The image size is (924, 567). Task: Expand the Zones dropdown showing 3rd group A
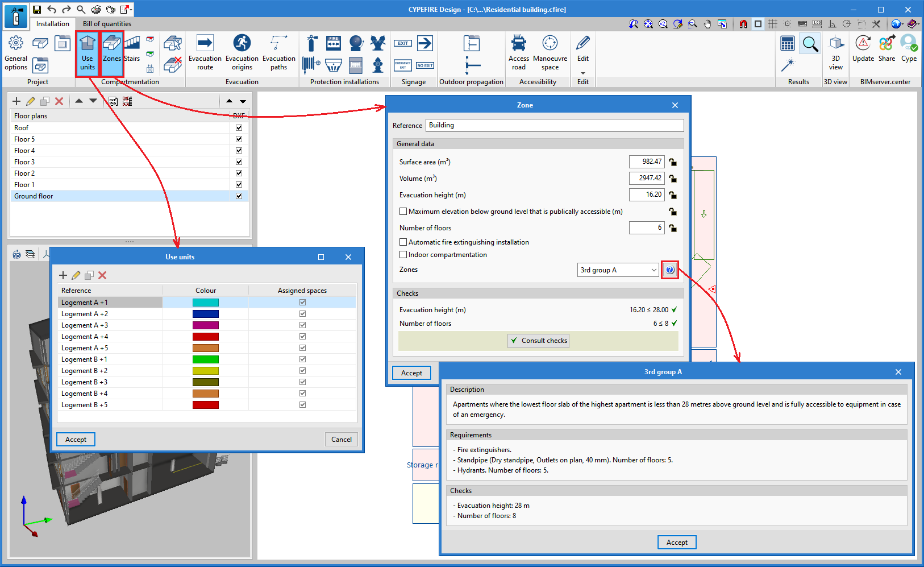coord(654,270)
